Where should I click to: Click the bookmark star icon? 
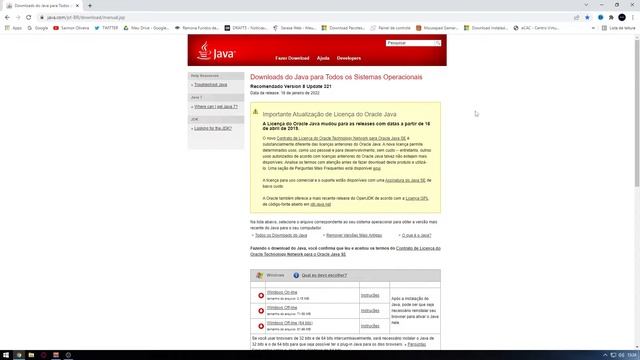pyautogui.click(x=587, y=18)
